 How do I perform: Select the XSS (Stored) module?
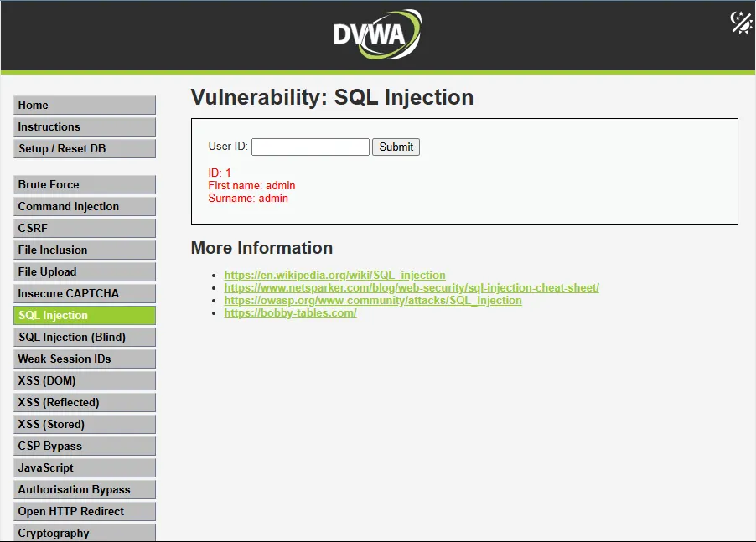[x=84, y=424]
